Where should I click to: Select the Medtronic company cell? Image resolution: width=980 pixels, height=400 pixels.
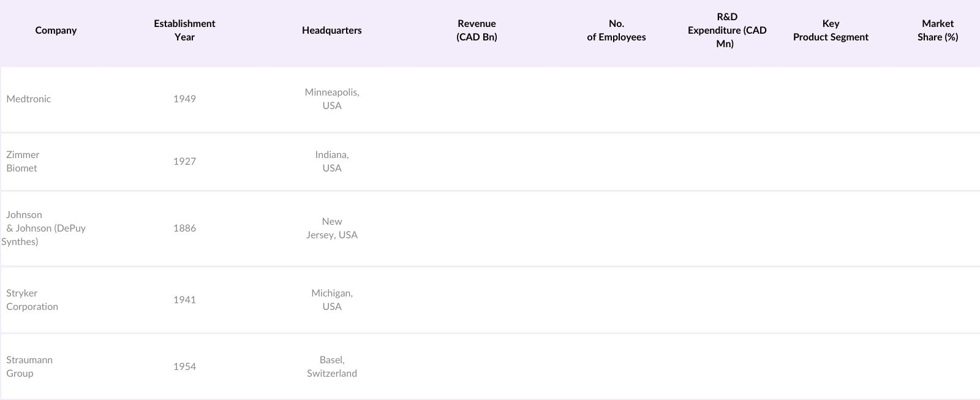[x=29, y=99]
